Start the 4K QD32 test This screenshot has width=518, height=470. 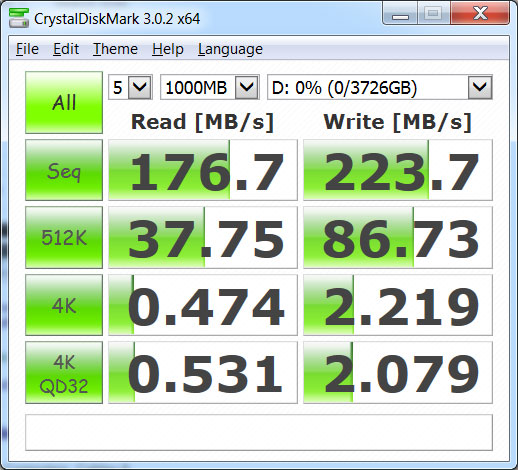(x=64, y=373)
